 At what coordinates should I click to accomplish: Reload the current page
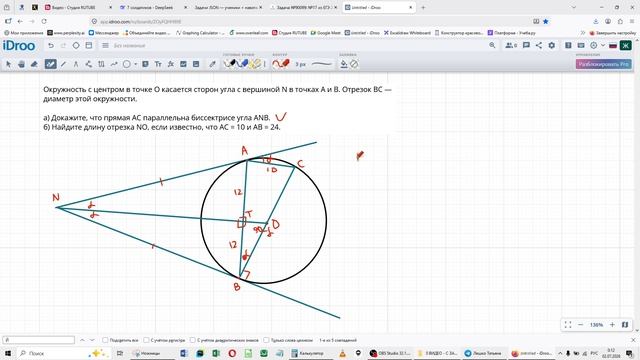coord(44,21)
